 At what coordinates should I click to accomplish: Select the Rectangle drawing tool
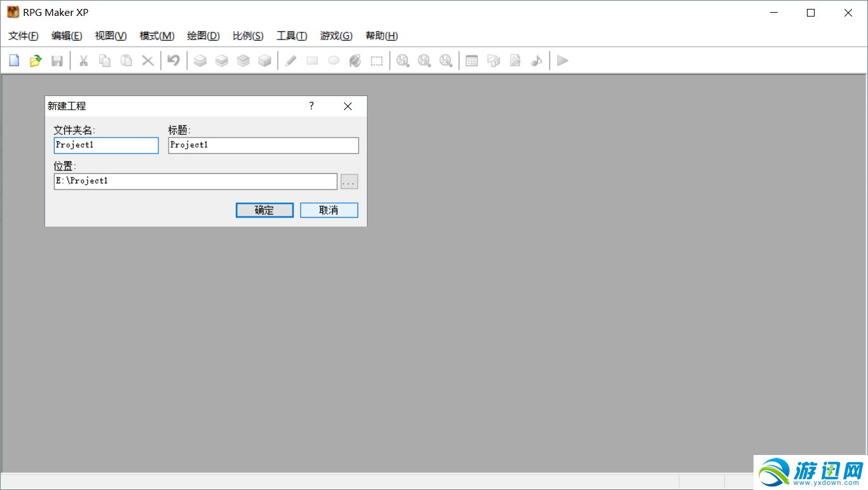coord(312,60)
